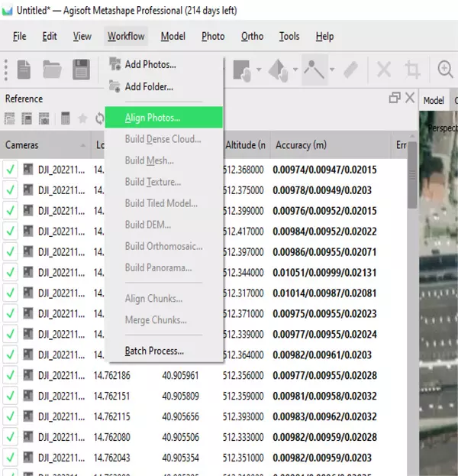Open dropdown arrow next to polyline drawing tool
Viewport: 458px width, 476px height.
pyautogui.click(x=332, y=70)
